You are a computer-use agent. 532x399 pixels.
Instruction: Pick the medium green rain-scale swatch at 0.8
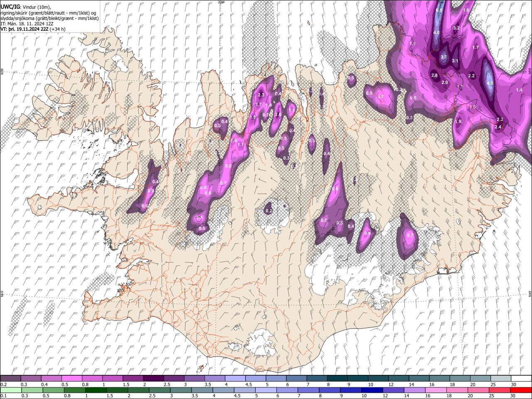(x=75, y=390)
